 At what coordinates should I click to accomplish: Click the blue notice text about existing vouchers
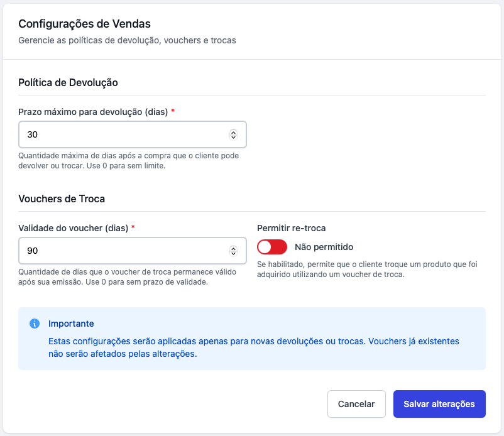coord(253,347)
